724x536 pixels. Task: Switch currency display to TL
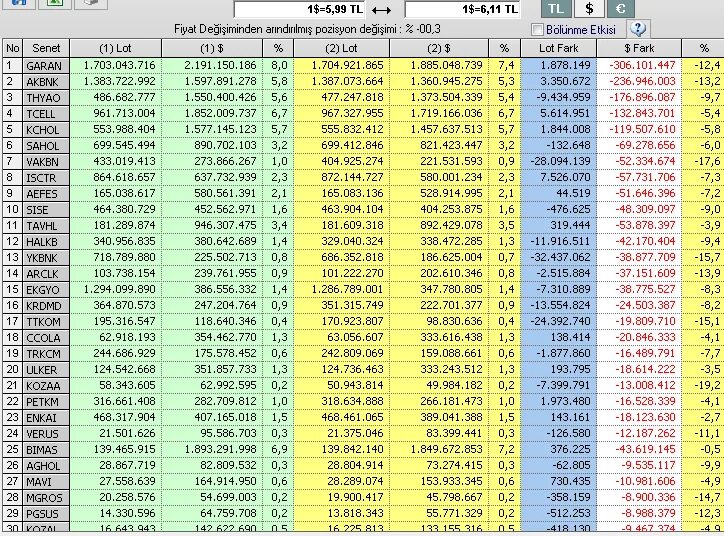tap(556, 8)
